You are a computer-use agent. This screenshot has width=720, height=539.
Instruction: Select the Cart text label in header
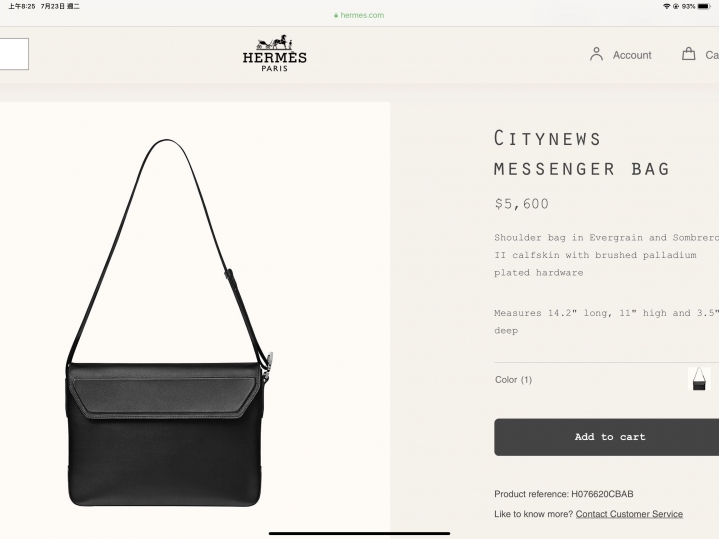[712, 55]
